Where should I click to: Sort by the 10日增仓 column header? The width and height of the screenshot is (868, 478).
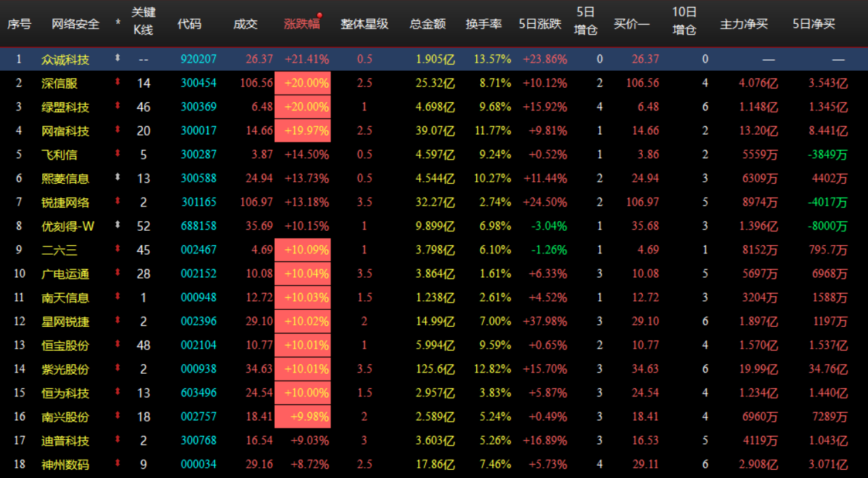click(684, 22)
